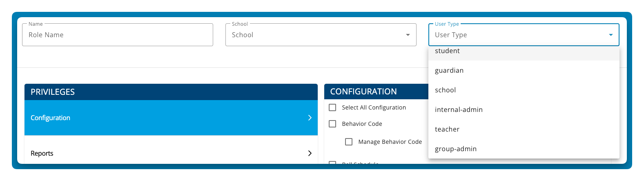Choose student from User Type list
The height and width of the screenshot is (181, 644).
(524, 52)
